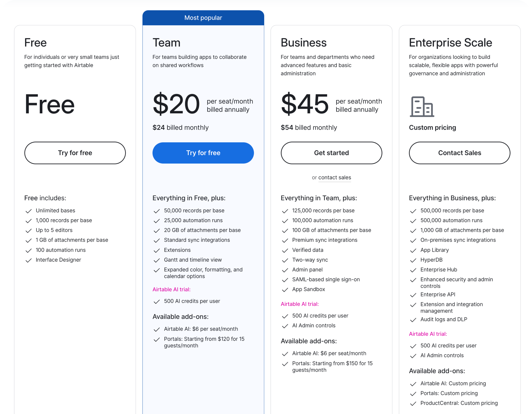This screenshot has width=532, height=414.
Task: Click the Enterprise Scale heading
Action: [450, 43]
